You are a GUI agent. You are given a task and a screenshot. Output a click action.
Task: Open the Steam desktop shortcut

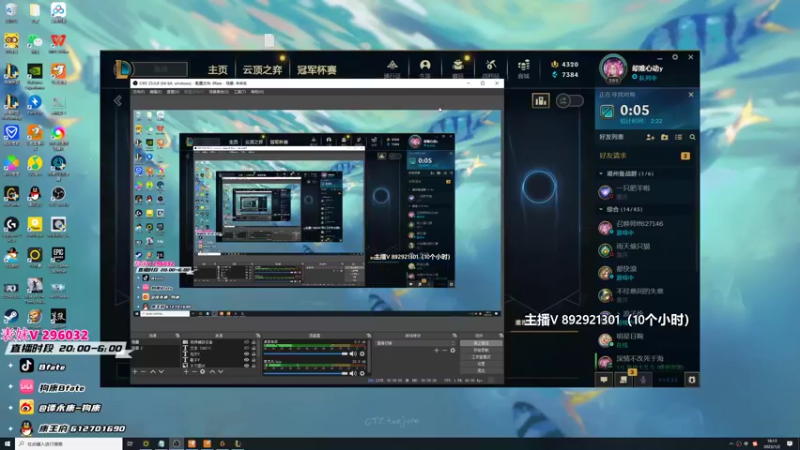tap(11, 317)
